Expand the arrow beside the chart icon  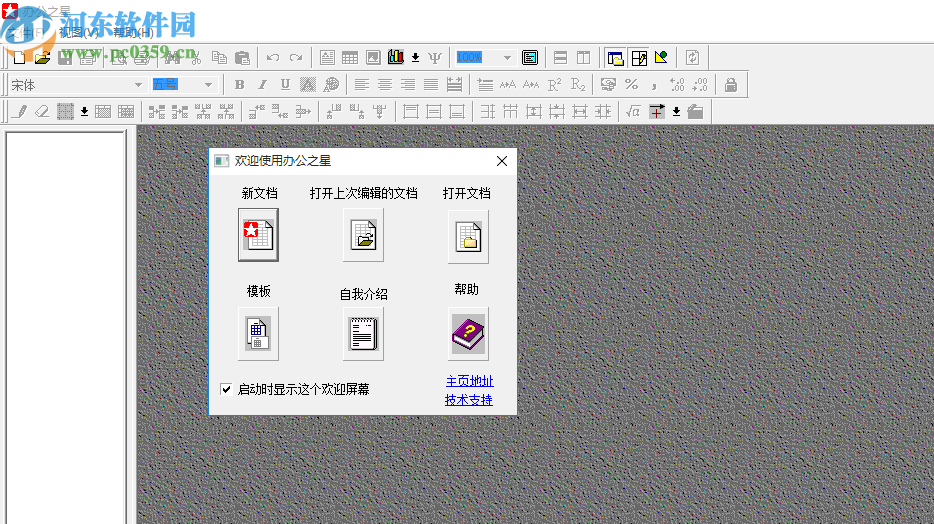point(416,58)
